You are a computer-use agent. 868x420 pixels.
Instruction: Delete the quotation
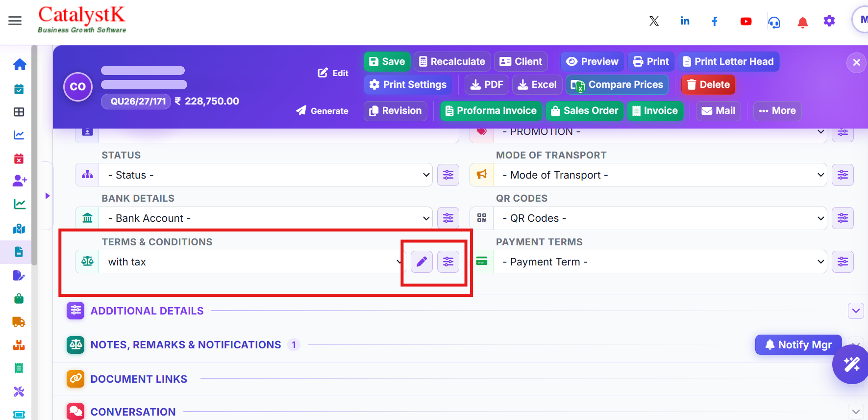(708, 84)
